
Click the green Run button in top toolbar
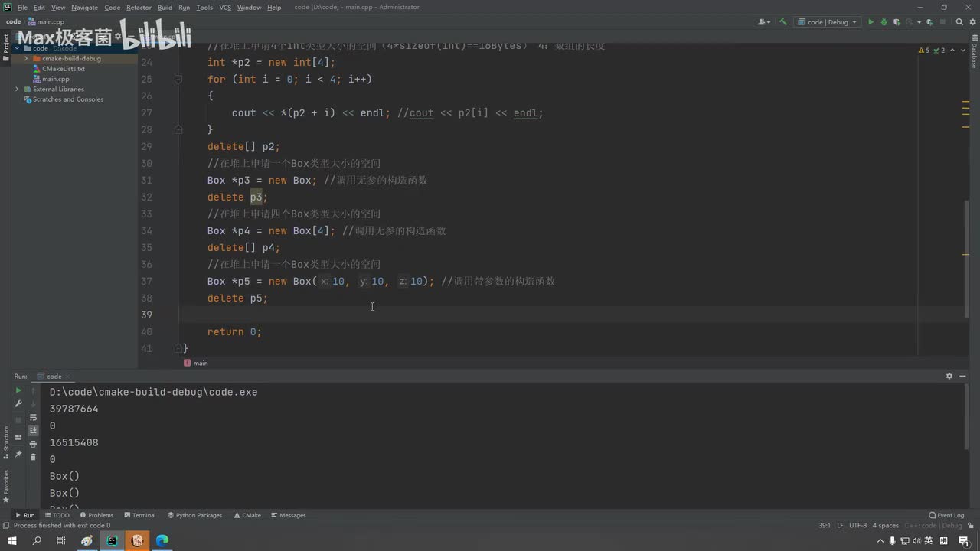[x=871, y=22]
